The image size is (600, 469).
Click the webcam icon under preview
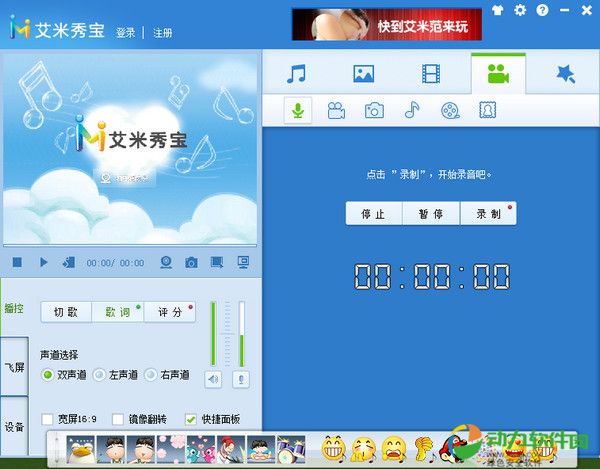(x=168, y=263)
